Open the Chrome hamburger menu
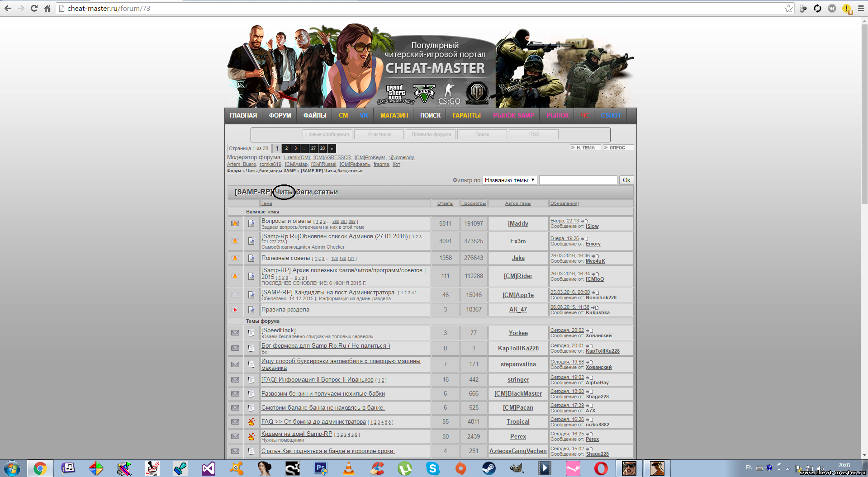The height and width of the screenshot is (477, 868). [x=861, y=8]
